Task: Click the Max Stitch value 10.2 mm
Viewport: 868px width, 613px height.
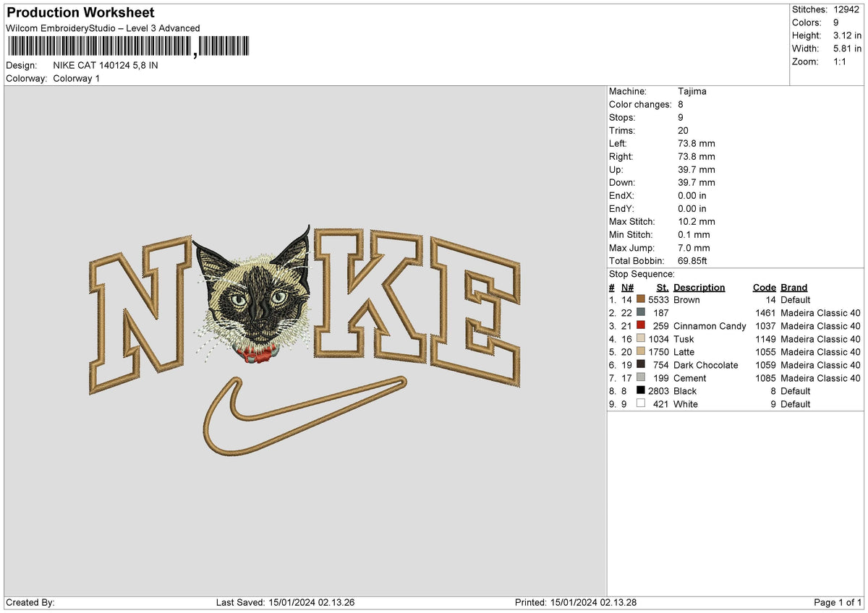Action: (697, 221)
